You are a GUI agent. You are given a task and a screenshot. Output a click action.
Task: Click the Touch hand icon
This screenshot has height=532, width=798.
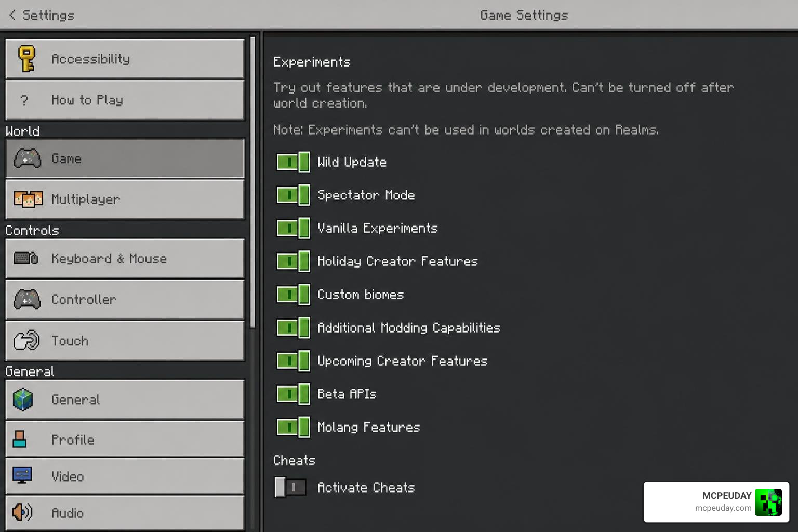point(26,340)
